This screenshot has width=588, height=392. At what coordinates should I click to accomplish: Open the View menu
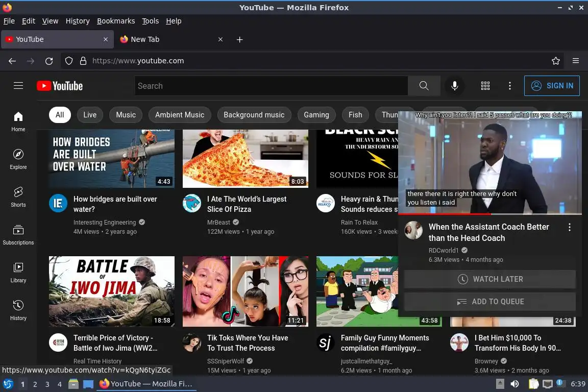pos(50,21)
